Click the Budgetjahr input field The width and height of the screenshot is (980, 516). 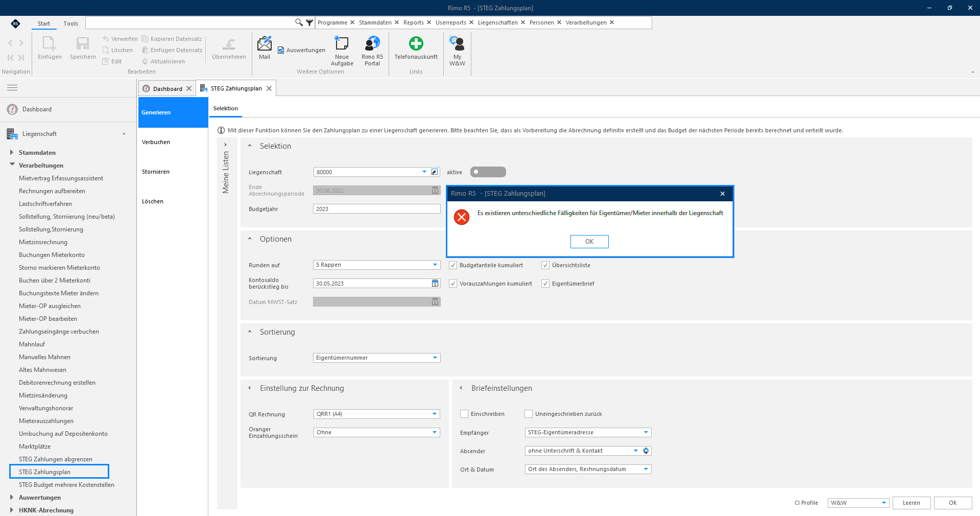tap(377, 209)
